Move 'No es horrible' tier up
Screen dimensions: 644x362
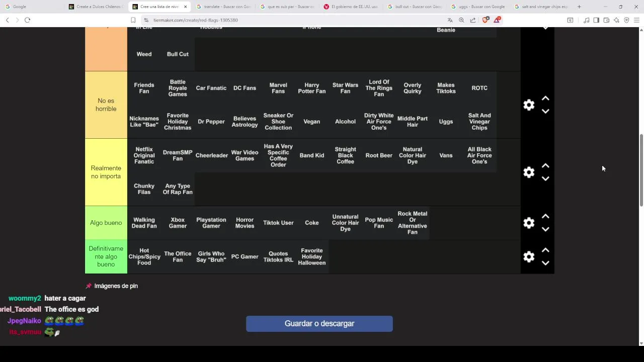[x=545, y=99]
